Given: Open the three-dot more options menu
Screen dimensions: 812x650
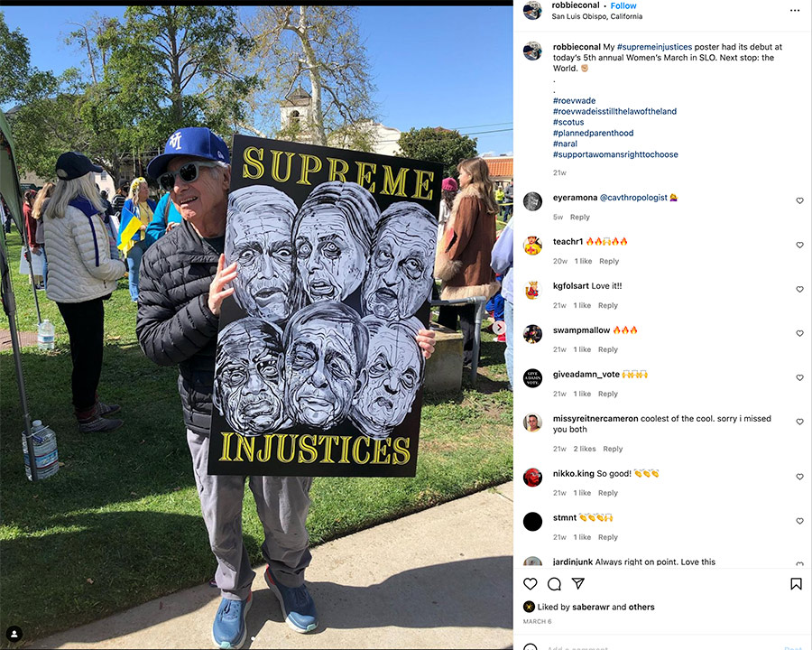Looking at the screenshot, I should (795, 10).
